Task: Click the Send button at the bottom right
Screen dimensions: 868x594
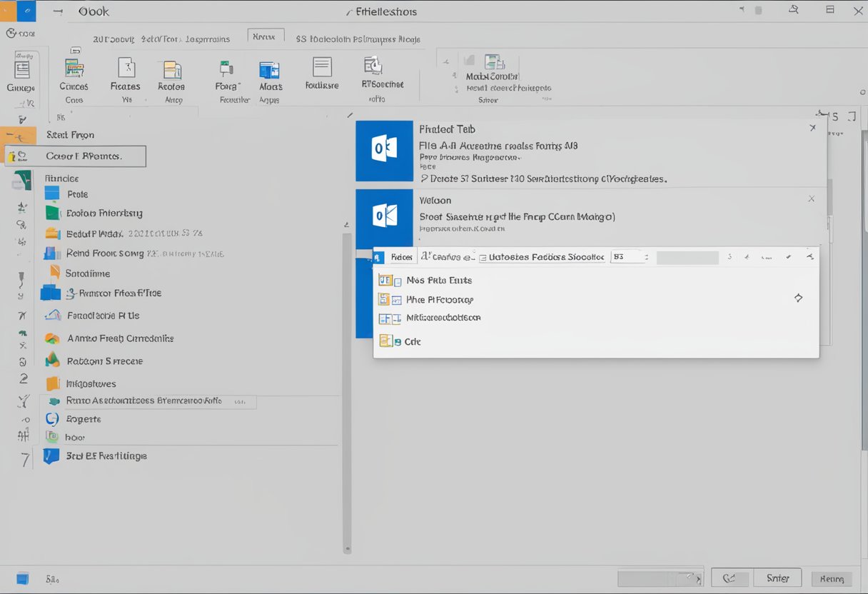Action: 778,578
